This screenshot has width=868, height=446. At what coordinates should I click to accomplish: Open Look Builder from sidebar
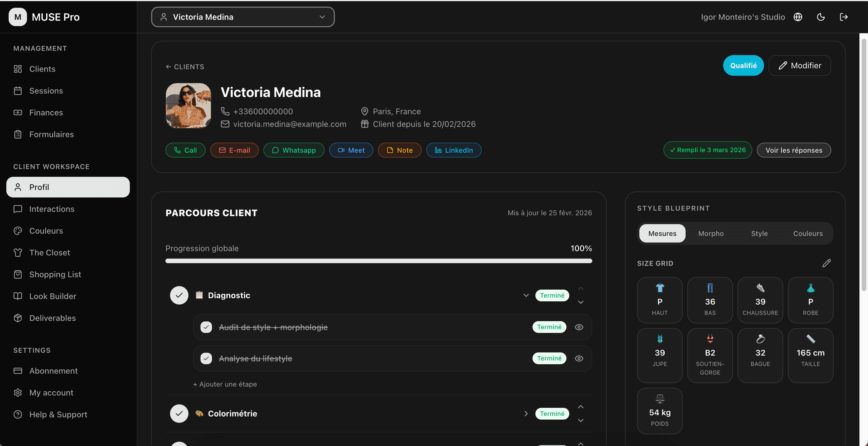(53, 296)
